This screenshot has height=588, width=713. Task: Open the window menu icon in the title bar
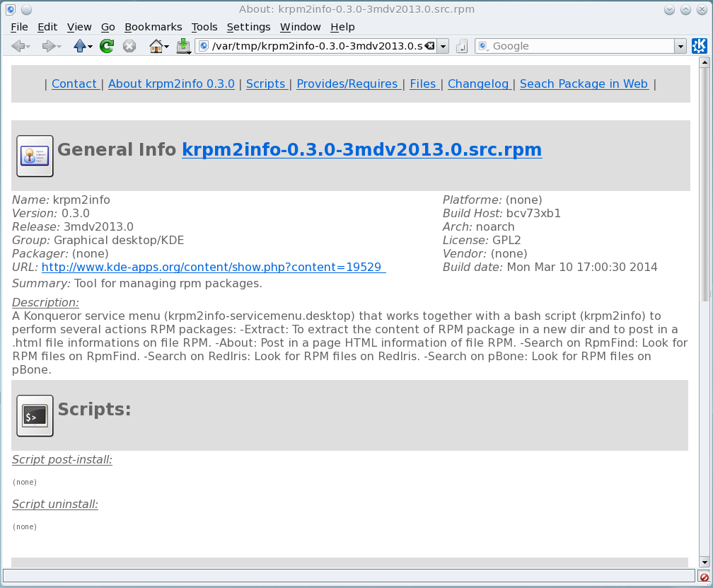click(x=11, y=9)
